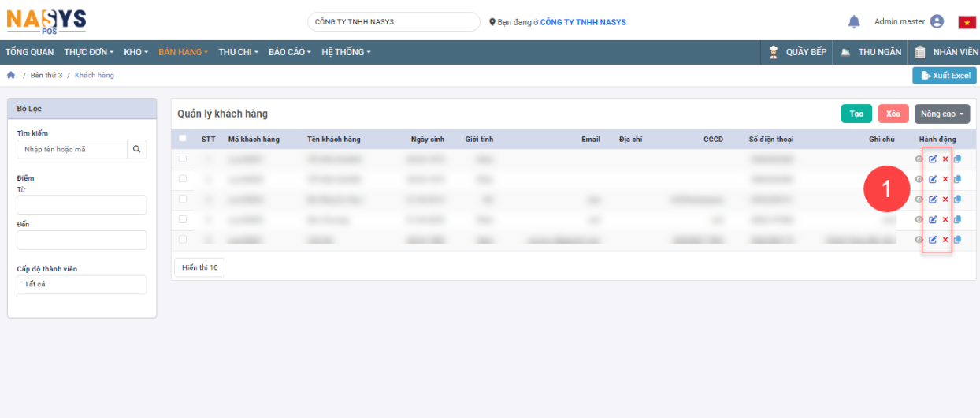Click the green Tạo button
Viewport: 980px width, 418px height.
click(x=856, y=114)
